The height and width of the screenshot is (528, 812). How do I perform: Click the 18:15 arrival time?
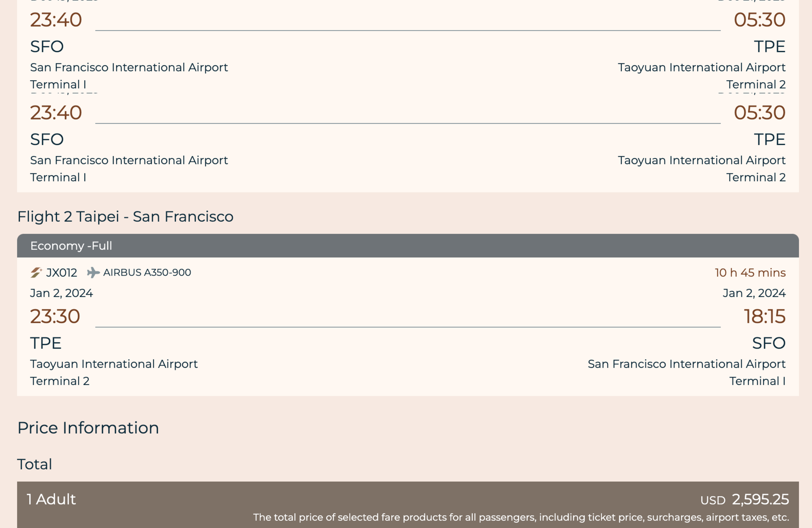764,316
